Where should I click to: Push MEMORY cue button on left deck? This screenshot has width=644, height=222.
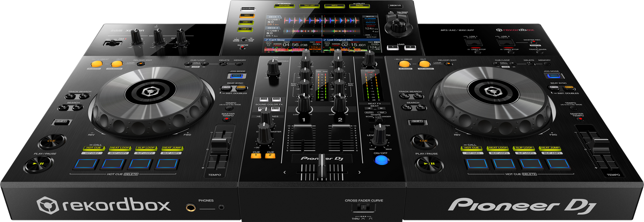tap(239, 64)
